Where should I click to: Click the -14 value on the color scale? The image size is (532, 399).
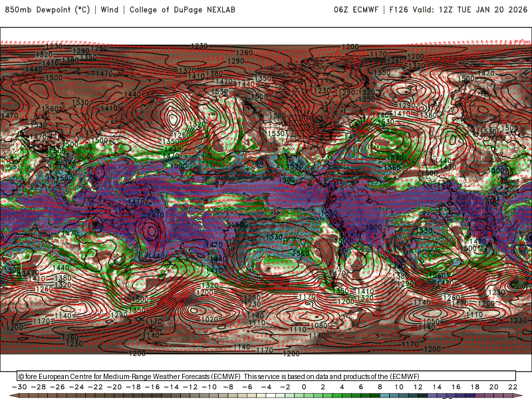pyautogui.click(x=172, y=387)
